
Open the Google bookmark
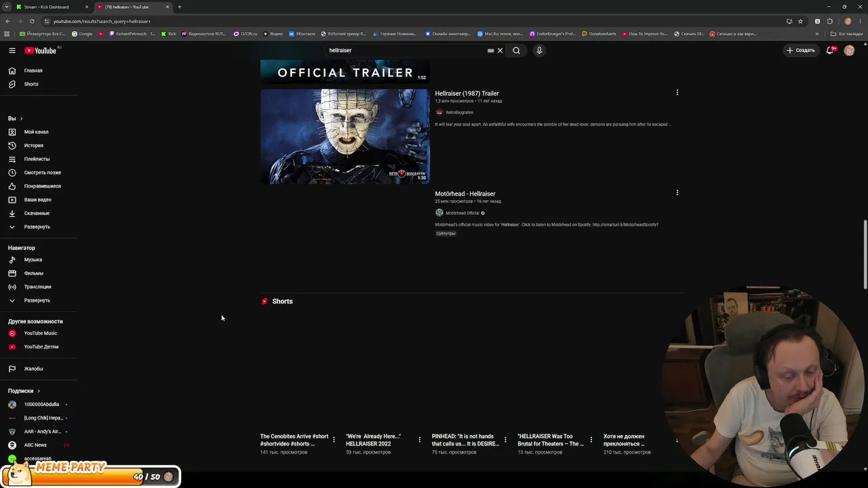coord(82,34)
